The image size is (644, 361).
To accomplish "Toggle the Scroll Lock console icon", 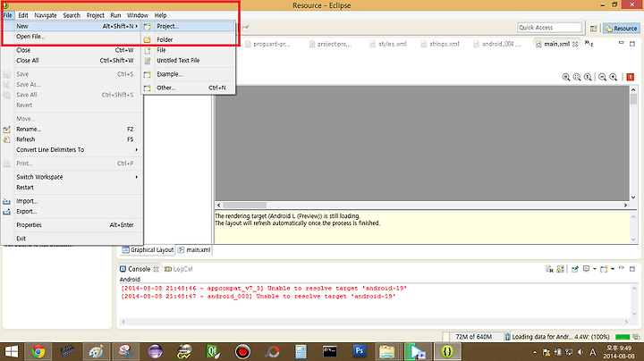I will (560, 269).
